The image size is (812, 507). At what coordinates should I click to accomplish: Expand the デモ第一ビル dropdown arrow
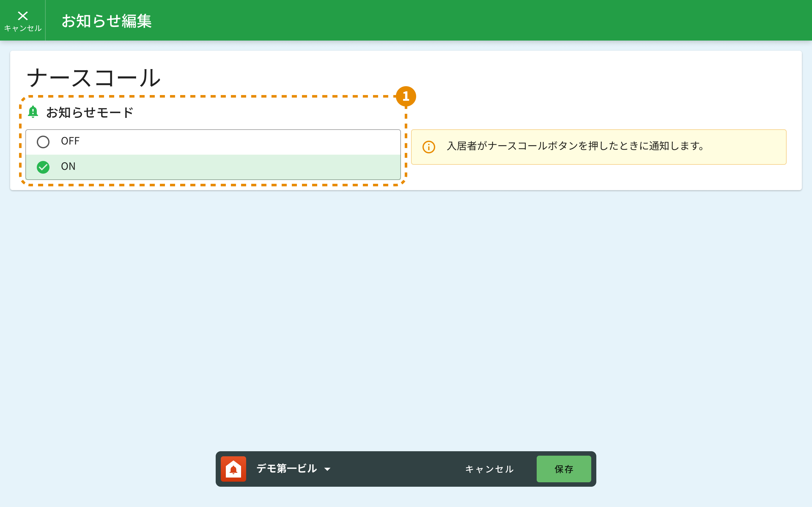pyautogui.click(x=327, y=469)
